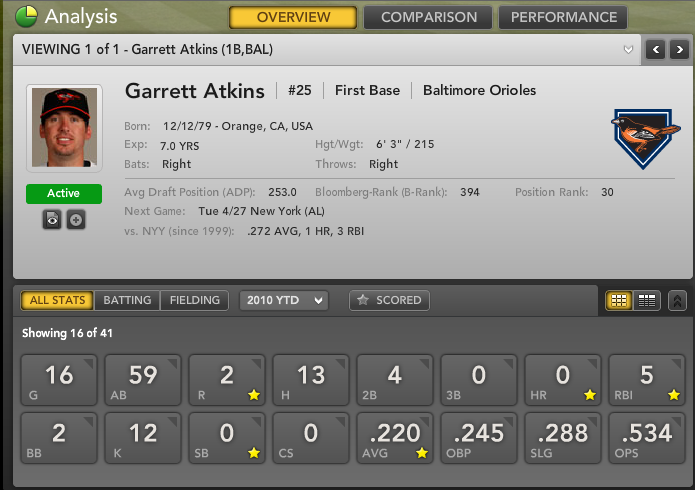Viewport: 695px width, 490px height.
Task: Switch to the Comparison tab
Action: pyautogui.click(x=428, y=18)
